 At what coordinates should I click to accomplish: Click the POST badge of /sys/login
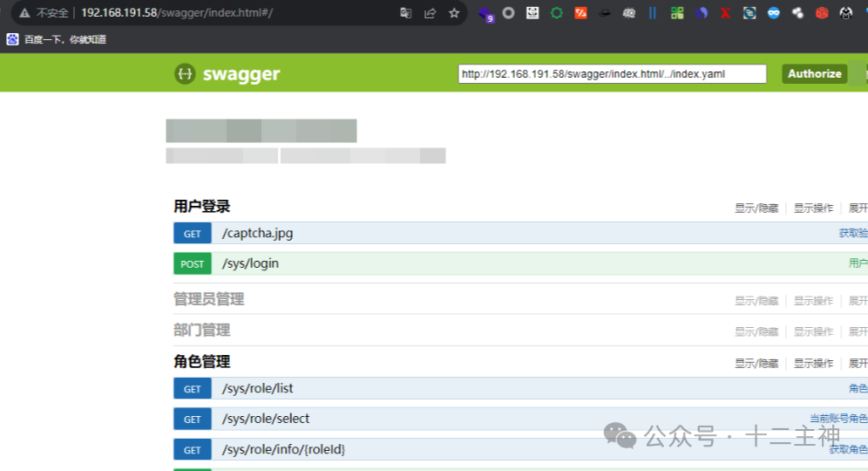point(192,263)
